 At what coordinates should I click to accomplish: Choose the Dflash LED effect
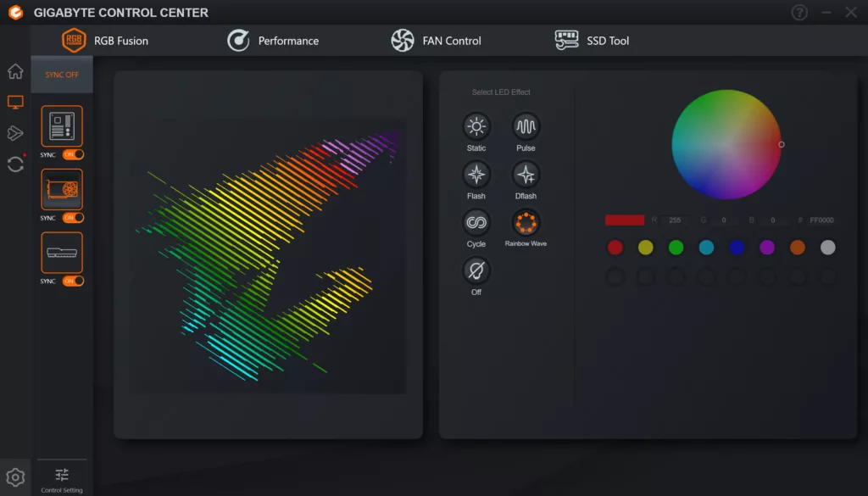coord(526,175)
